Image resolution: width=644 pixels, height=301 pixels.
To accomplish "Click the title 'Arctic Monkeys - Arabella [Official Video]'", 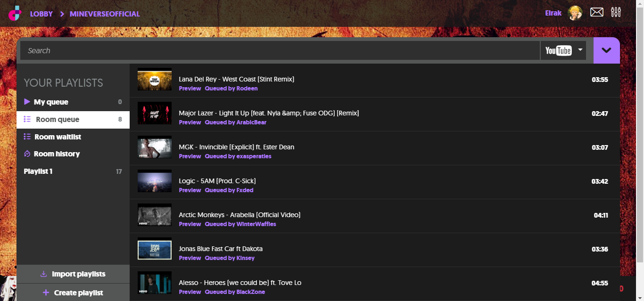I will [x=239, y=215].
